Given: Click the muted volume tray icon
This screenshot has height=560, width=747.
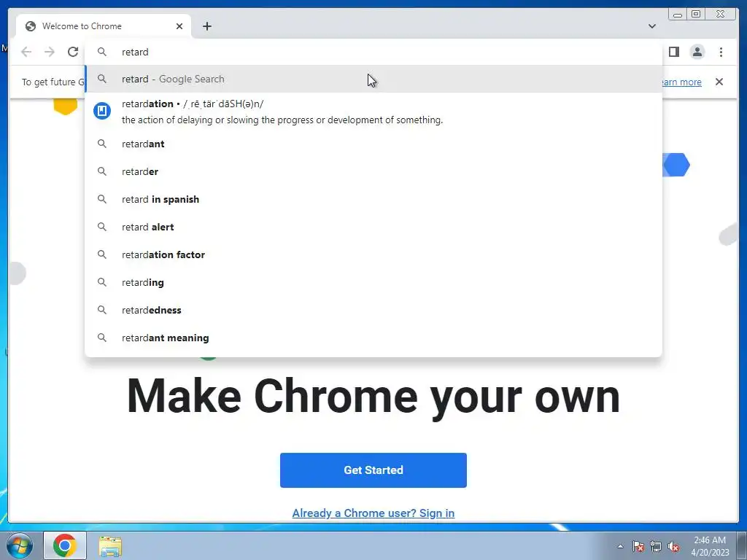Looking at the screenshot, I should point(673,546).
